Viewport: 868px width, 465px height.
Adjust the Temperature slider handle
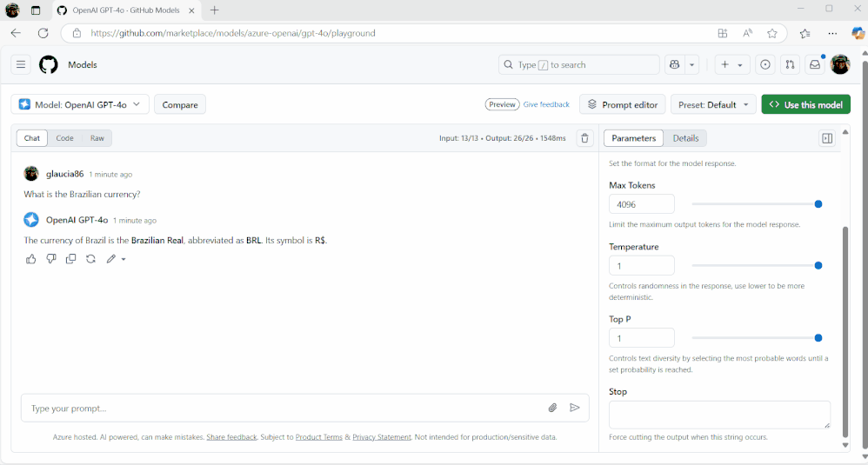818,265
